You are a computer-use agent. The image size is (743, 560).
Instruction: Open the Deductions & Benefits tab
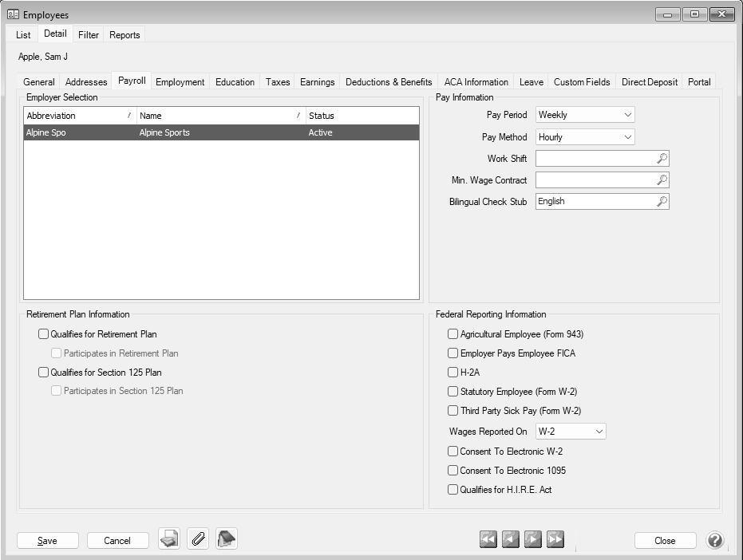pos(389,82)
